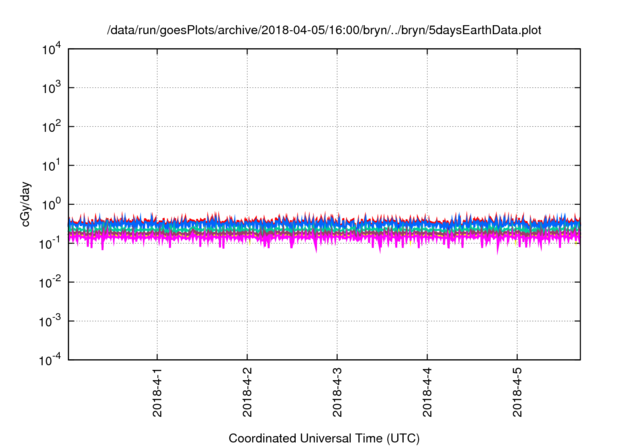Click the 10^2 y-axis tick label

click(x=51, y=126)
